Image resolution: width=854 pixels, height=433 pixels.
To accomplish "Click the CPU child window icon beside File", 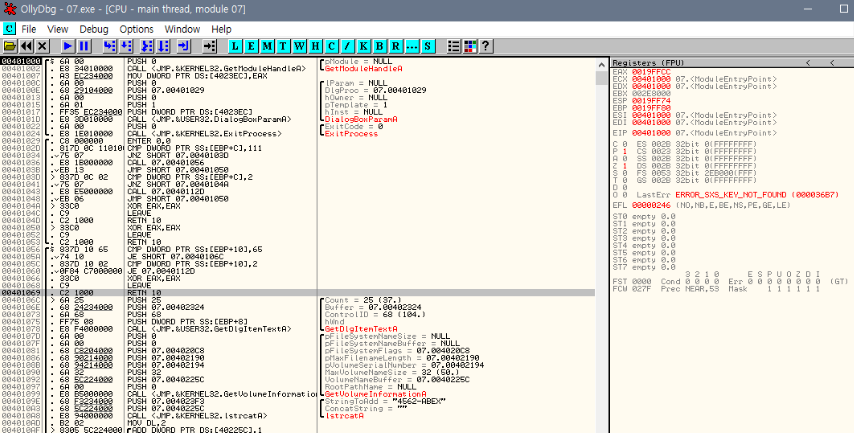I will [x=9, y=28].
